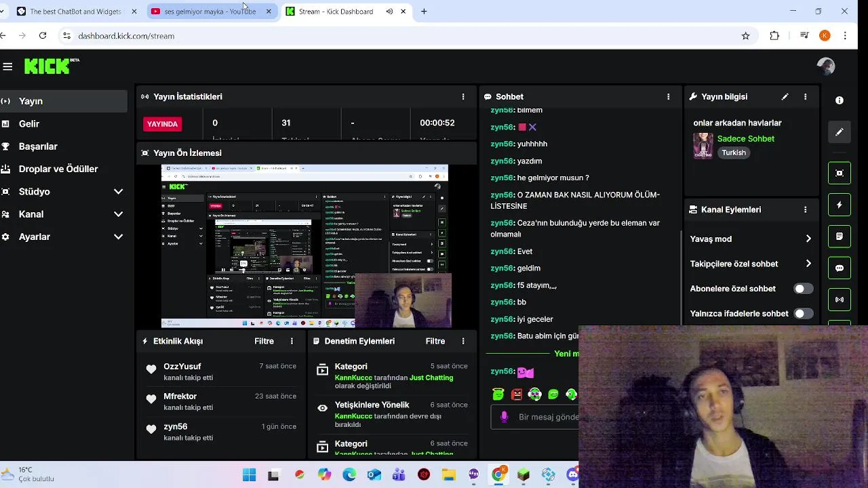Mute the Kick Dashboard tab audio icon
The width and height of the screenshot is (868, 488).
click(x=389, y=12)
